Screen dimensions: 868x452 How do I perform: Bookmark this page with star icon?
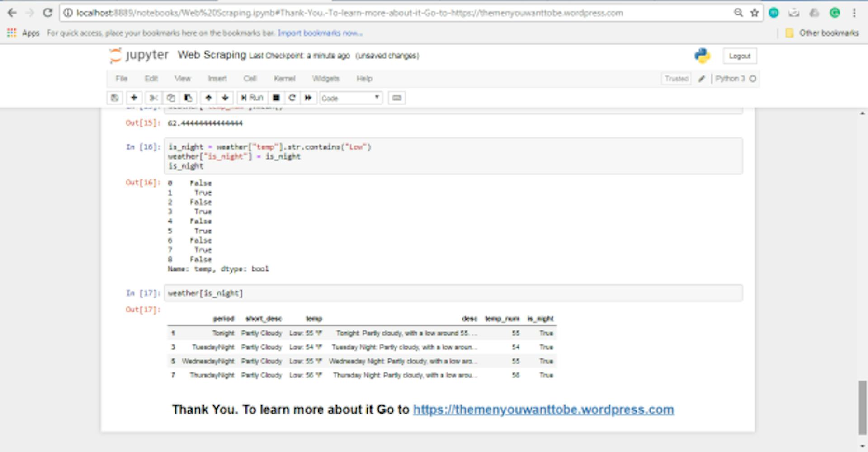[x=754, y=13]
